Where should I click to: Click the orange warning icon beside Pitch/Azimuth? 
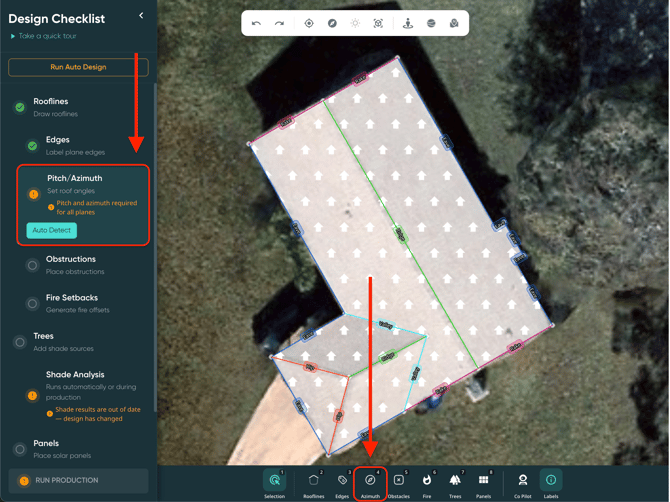point(33,194)
